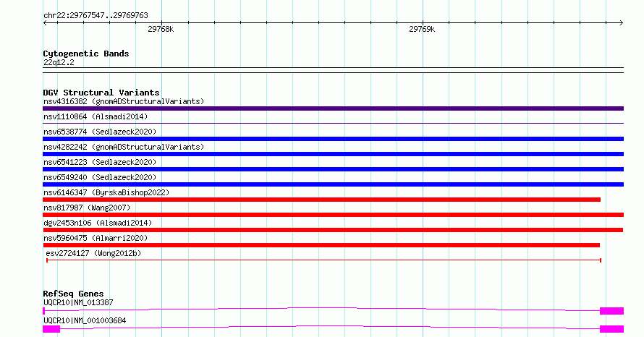
Task: Click the thin purple nsv1110864 variant line
Action: coord(333,123)
